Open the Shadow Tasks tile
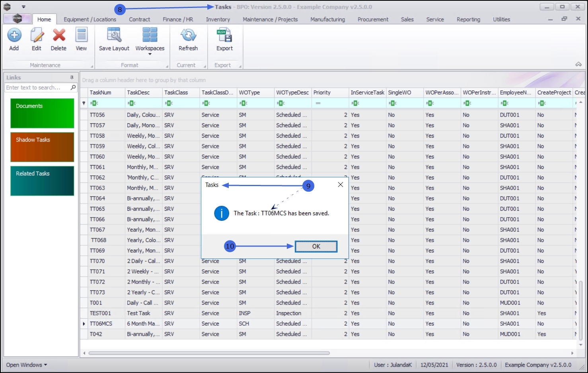This screenshot has height=373, width=588. click(42, 147)
